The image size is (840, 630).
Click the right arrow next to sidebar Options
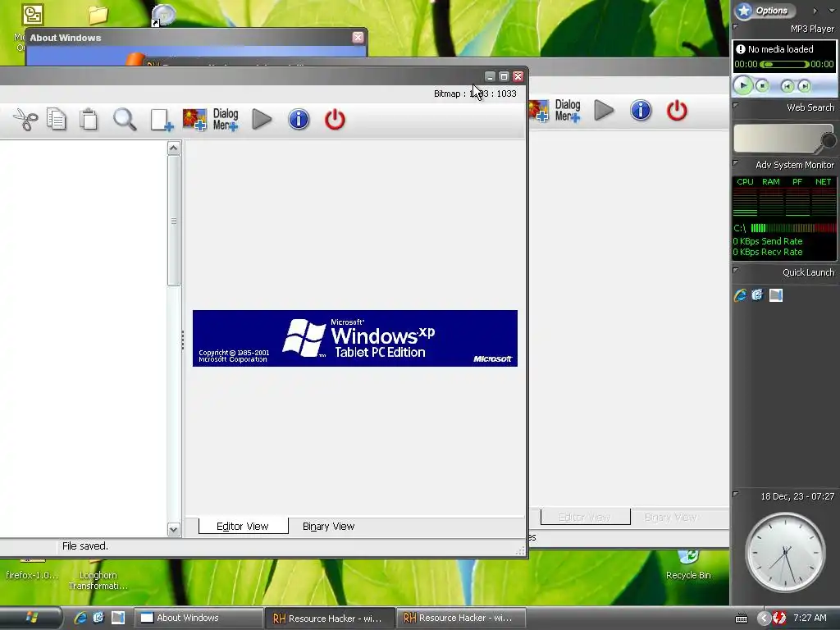815,10
